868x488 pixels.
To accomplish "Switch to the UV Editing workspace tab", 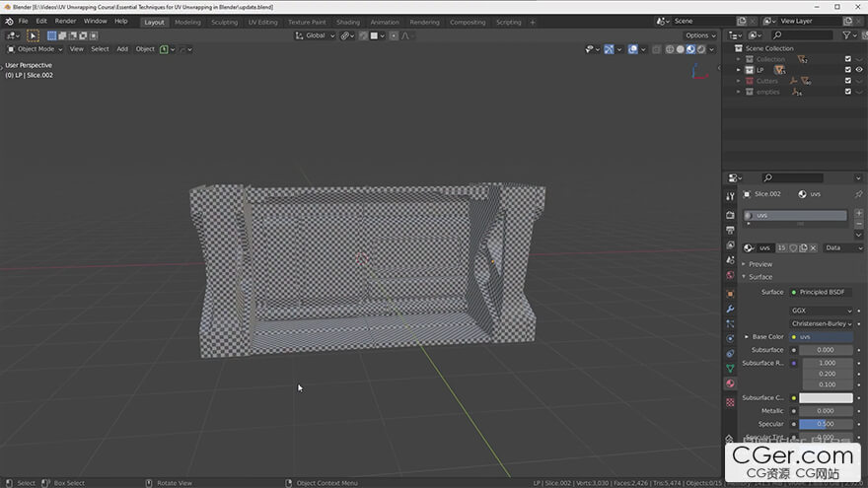I will (262, 22).
